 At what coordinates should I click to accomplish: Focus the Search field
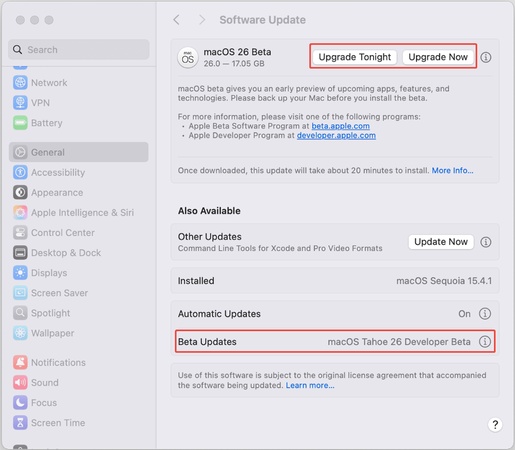coord(79,49)
